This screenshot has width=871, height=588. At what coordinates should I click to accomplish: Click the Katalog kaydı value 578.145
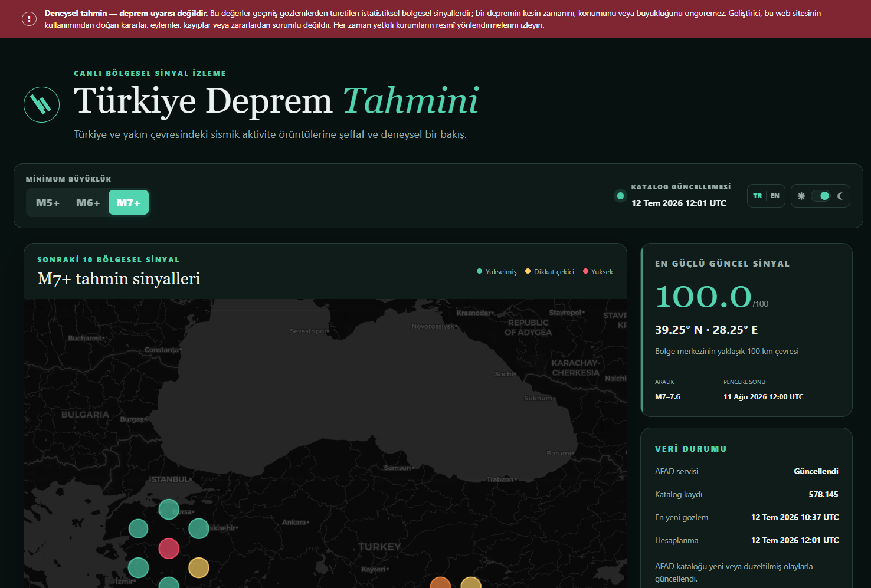tap(823, 494)
